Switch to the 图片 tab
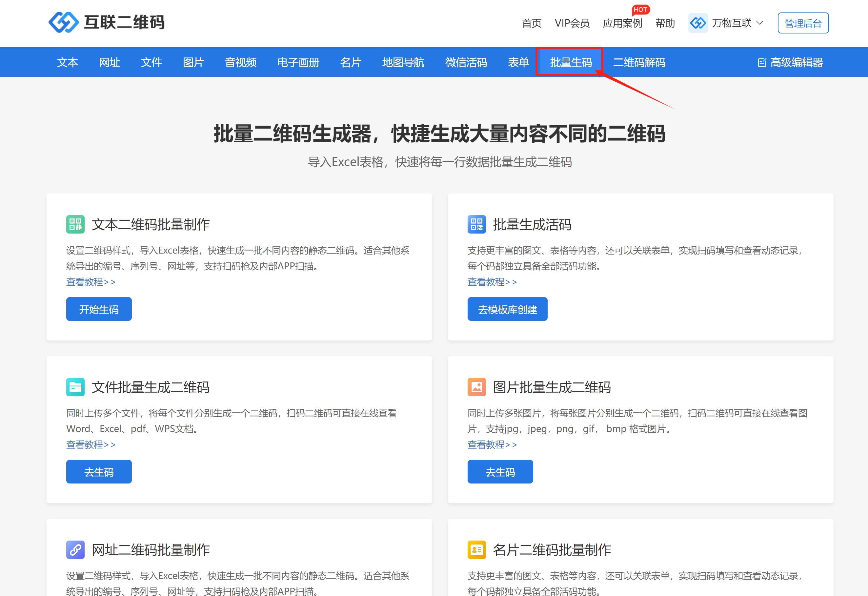The height and width of the screenshot is (596, 868). pos(193,62)
